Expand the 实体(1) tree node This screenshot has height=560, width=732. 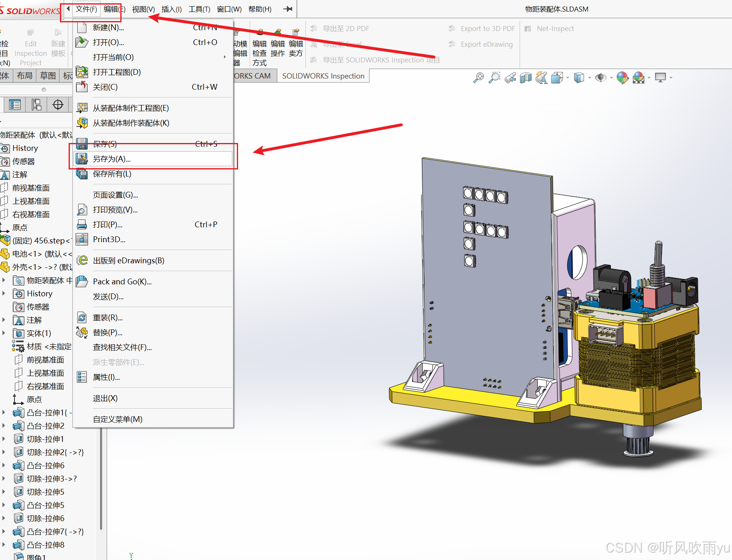(4, 333)
